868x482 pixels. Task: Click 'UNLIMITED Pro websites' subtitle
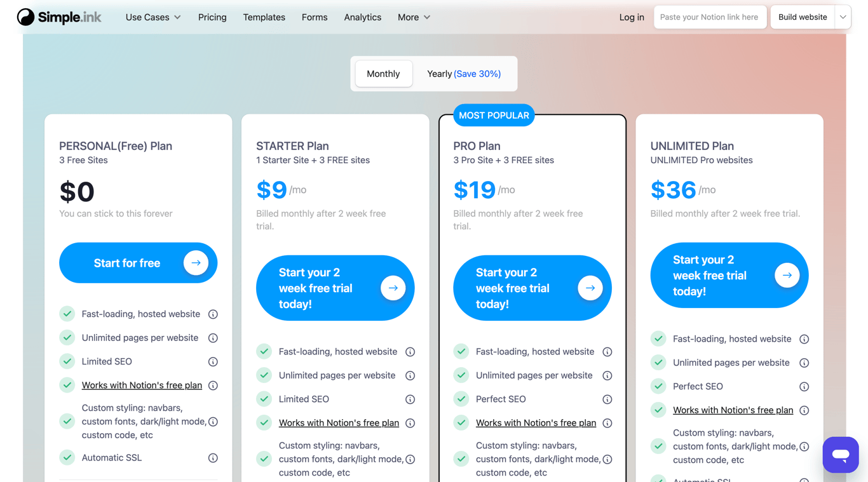[x=702, y=161]
